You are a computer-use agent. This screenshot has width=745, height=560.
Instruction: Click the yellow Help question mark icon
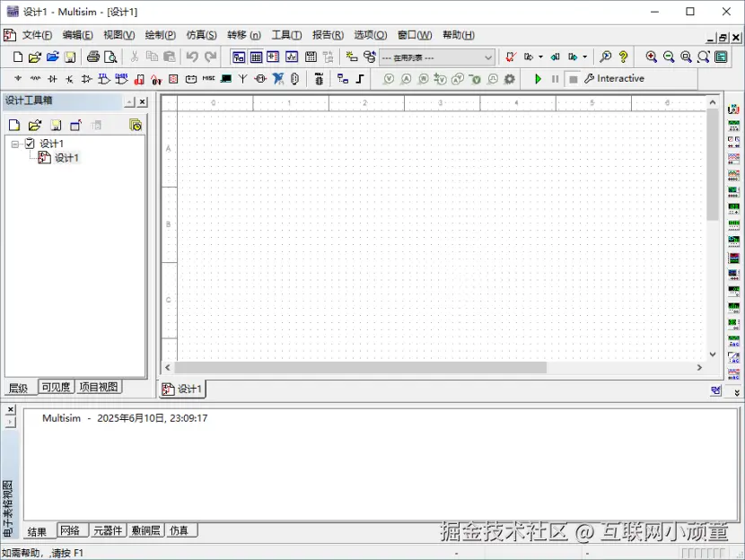tap(623, 57)
